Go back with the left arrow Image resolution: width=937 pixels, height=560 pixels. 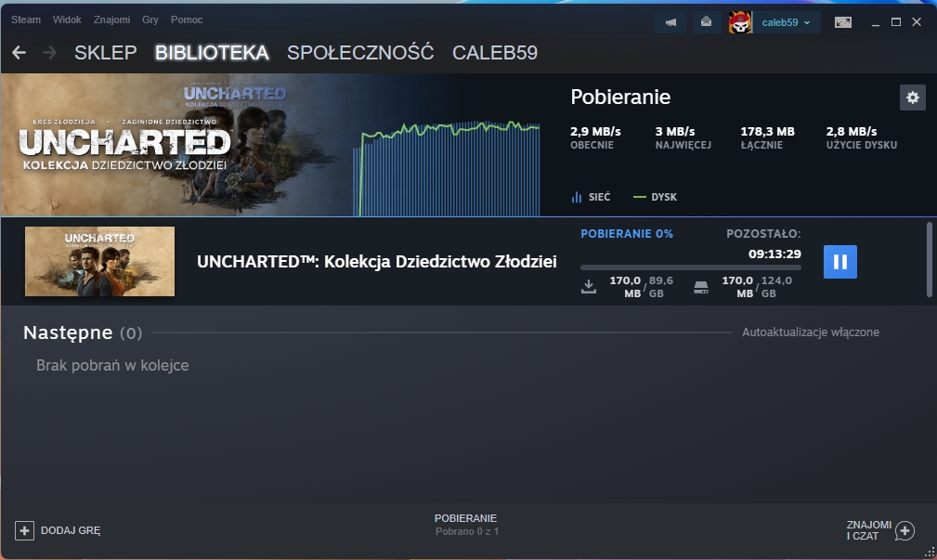click(20, 53)
